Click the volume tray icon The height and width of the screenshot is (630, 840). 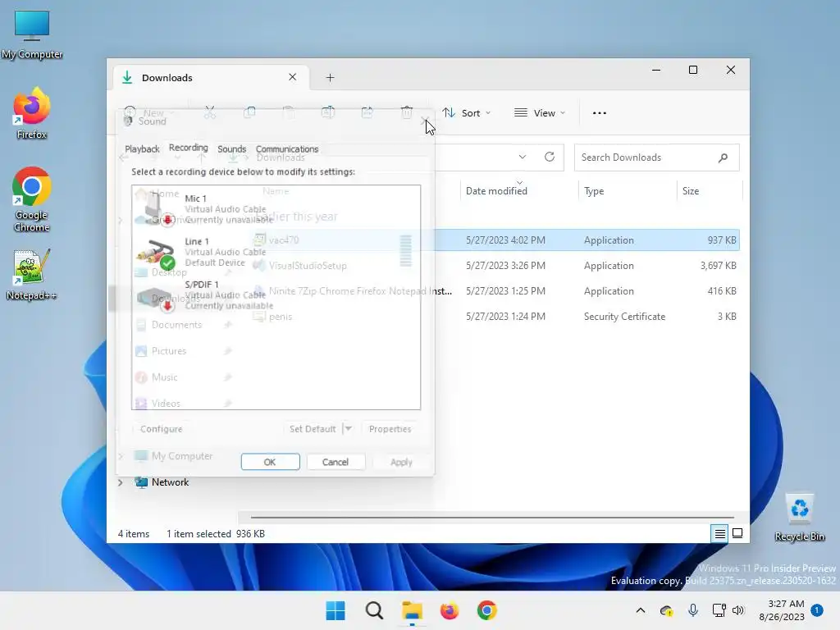pyautogui.click(x=738, y=610)
